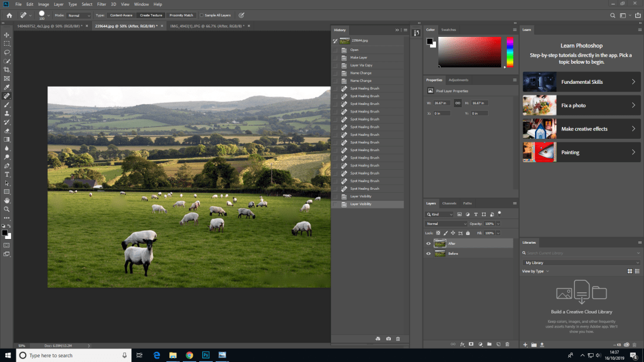
Task: Delete layer using Layers panel trash icon
Action: pyautogui.click(x=507, y=344)
